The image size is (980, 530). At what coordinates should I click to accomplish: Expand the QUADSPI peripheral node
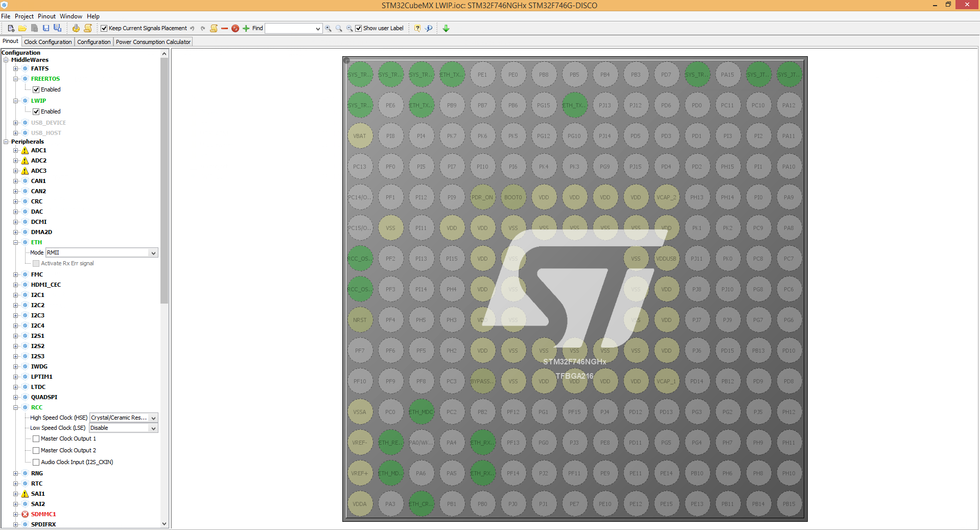(16, 397)
